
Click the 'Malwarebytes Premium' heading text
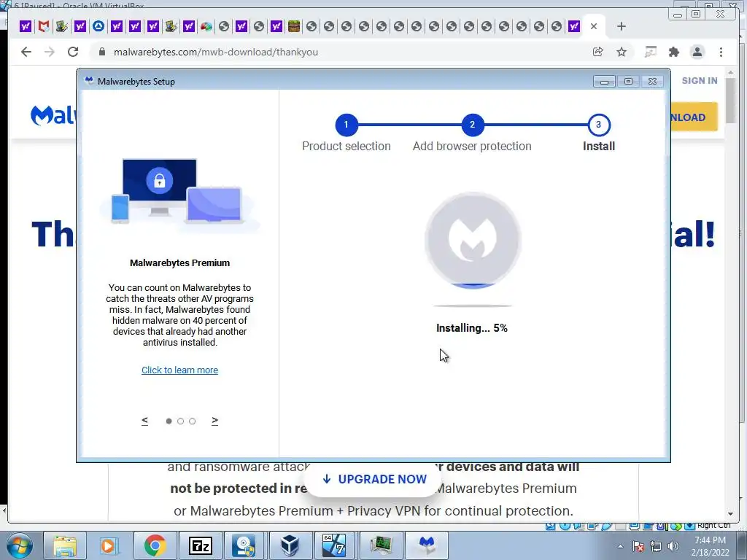(x=179, y=262)
